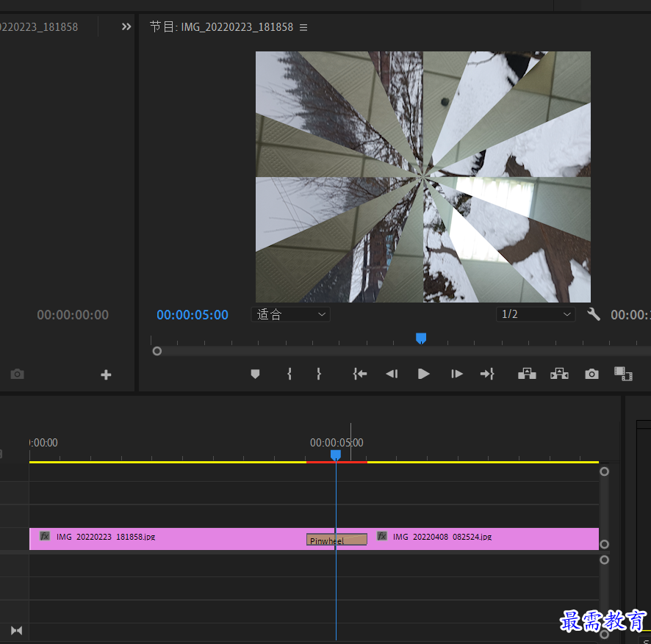Open comparison view button
The image size is (651, 644).
623,374
